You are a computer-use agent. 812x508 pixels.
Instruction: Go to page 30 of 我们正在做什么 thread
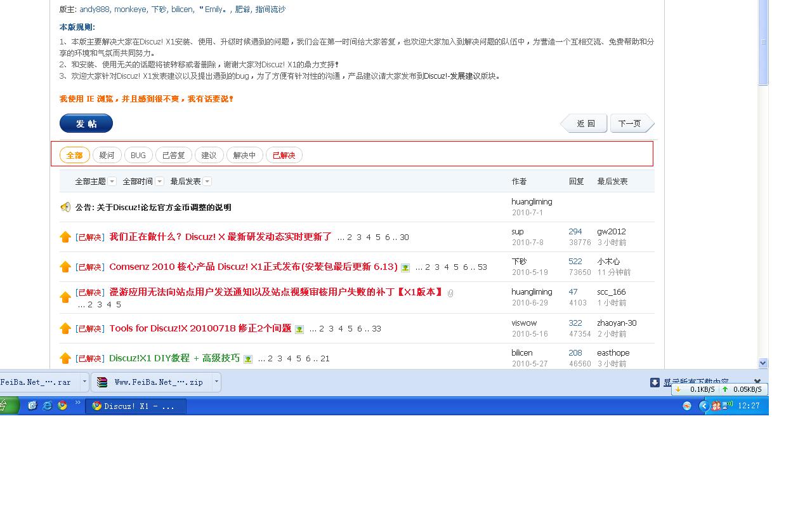click(x=404, y=237)
